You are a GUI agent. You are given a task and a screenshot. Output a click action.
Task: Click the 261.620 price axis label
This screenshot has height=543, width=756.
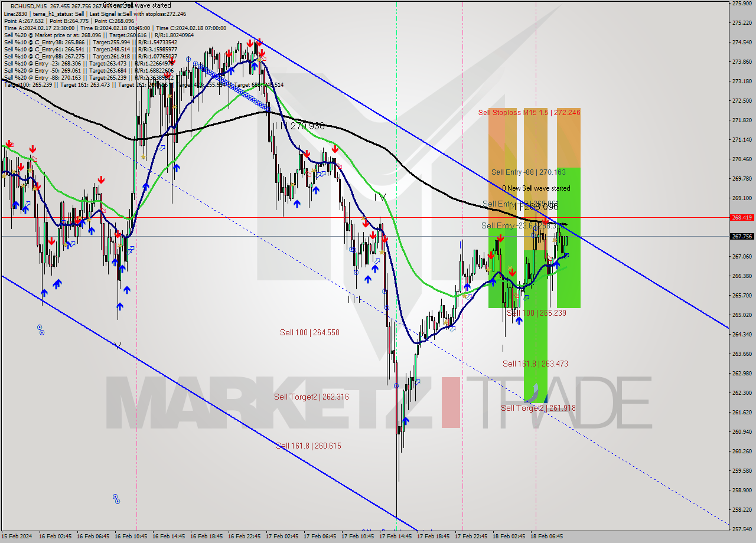(x=742, y=412)
